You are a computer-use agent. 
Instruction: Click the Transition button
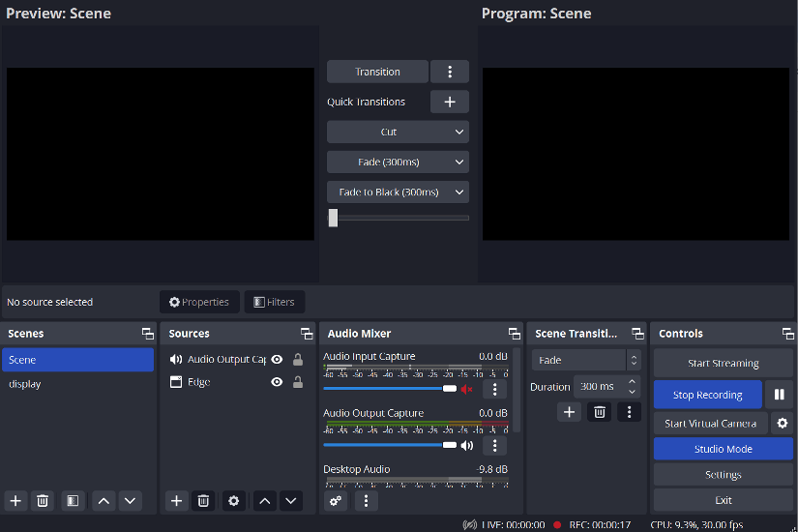pyautogui.click(x=377, y=72)
